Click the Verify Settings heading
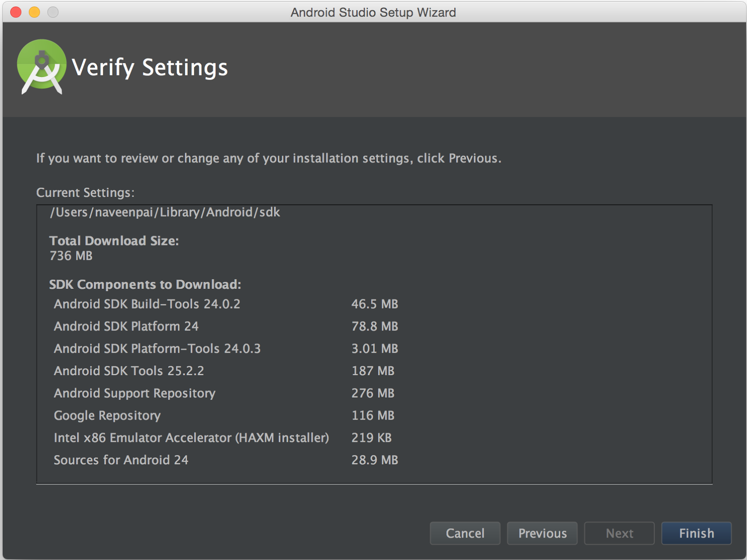 click(x=150, y=67)
